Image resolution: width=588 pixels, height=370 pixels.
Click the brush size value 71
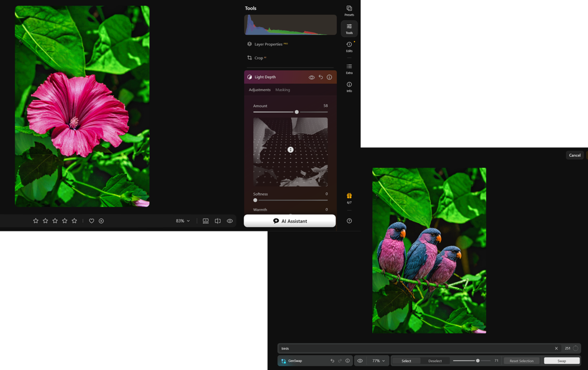(x=496, y=361)
